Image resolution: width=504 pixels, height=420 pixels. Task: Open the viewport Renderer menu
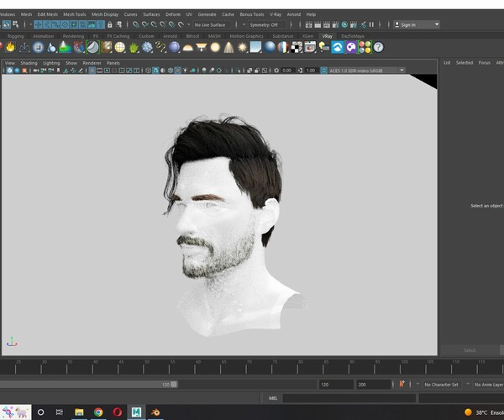pos(92,63)
